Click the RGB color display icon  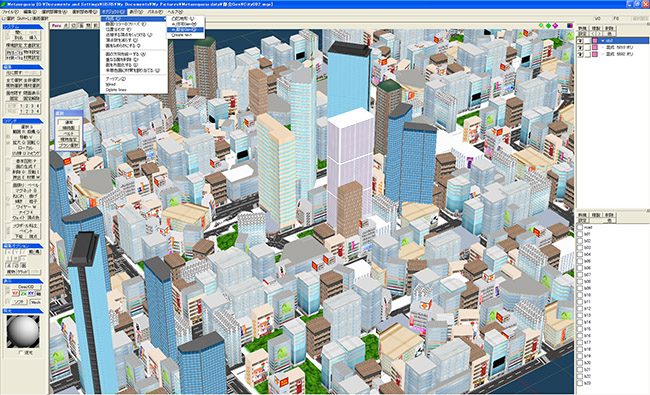tap(570, 26)
